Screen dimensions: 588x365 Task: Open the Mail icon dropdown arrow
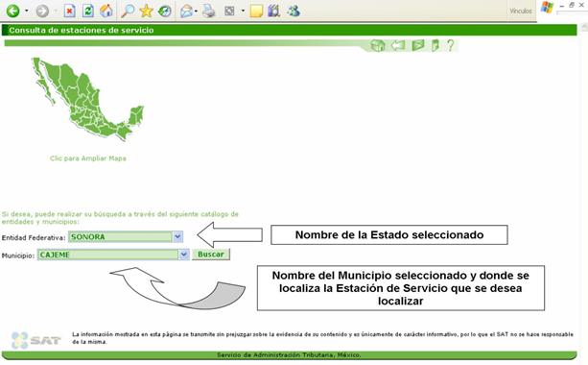pos(196,12)
